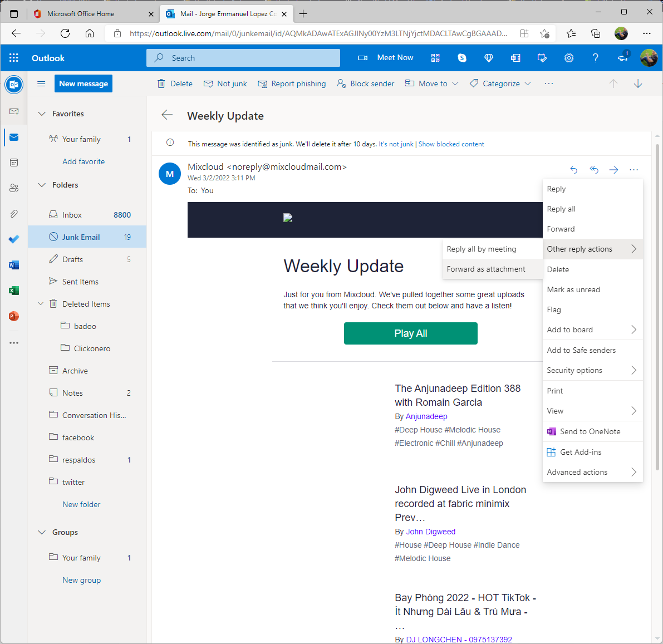This screenshot has width=663, height=644.
Task: Launch Word from the left rail
Action: 14,265
